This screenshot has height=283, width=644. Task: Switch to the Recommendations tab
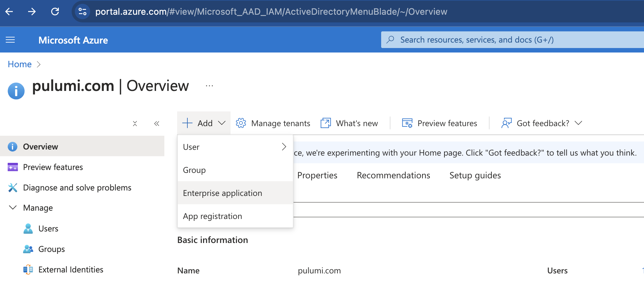[393, 175]
